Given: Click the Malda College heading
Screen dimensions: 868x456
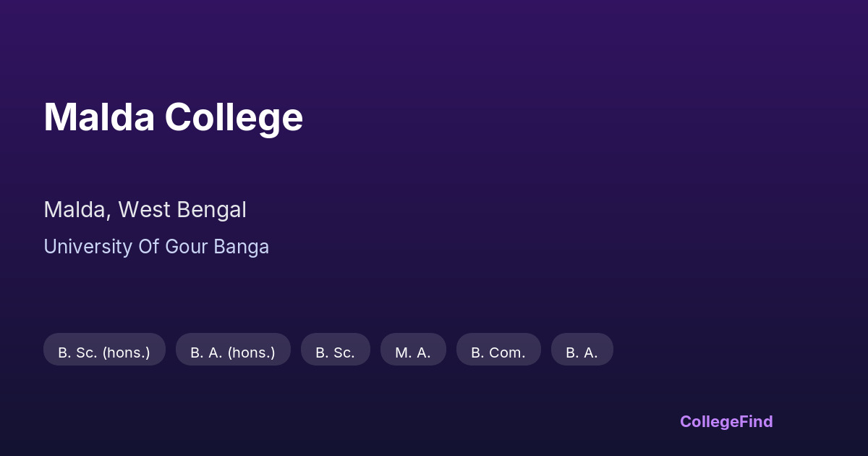Looking at the screenshot, I should (173, 117).
